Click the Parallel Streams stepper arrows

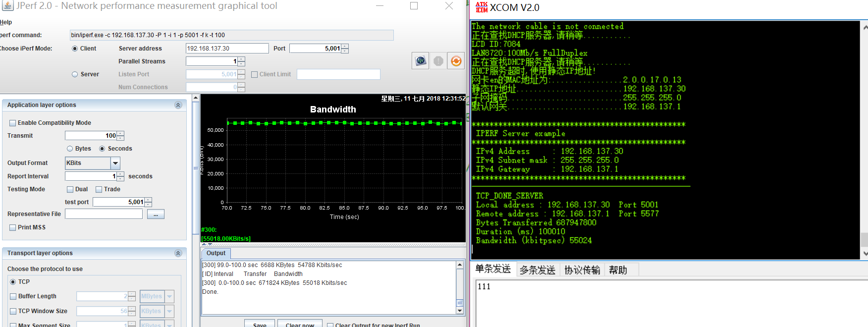pyautogui.click(x=241, y=61)
